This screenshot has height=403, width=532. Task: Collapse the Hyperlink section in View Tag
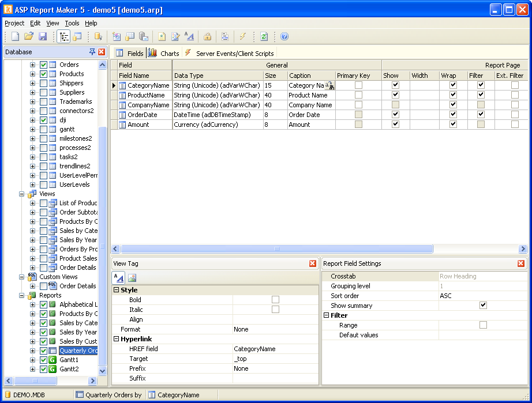pos(117,339)
